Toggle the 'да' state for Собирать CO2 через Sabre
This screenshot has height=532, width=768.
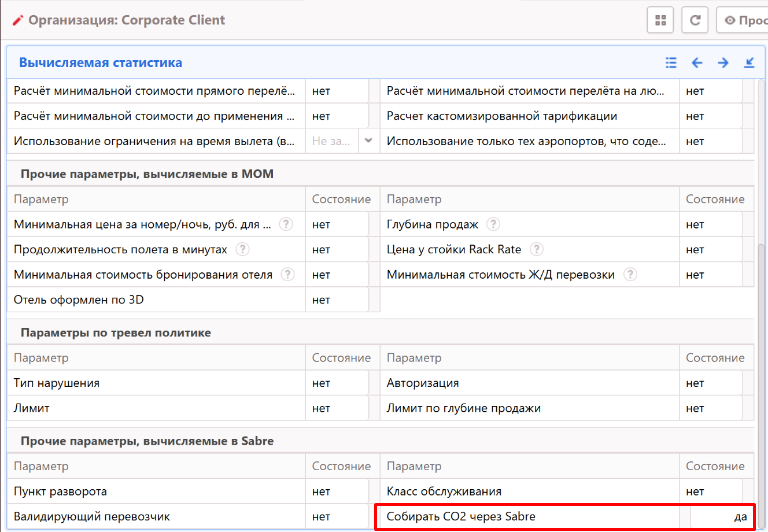coord(721,516)
